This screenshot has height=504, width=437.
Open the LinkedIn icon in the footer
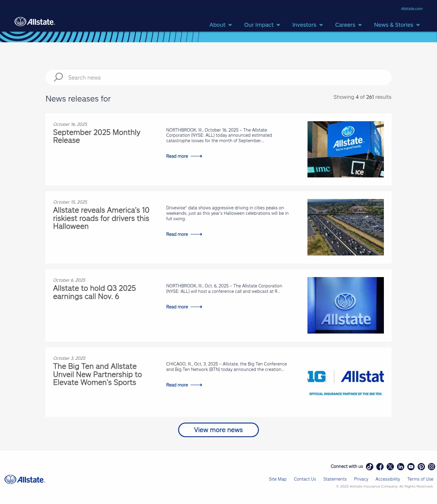[x=401, y=467]
